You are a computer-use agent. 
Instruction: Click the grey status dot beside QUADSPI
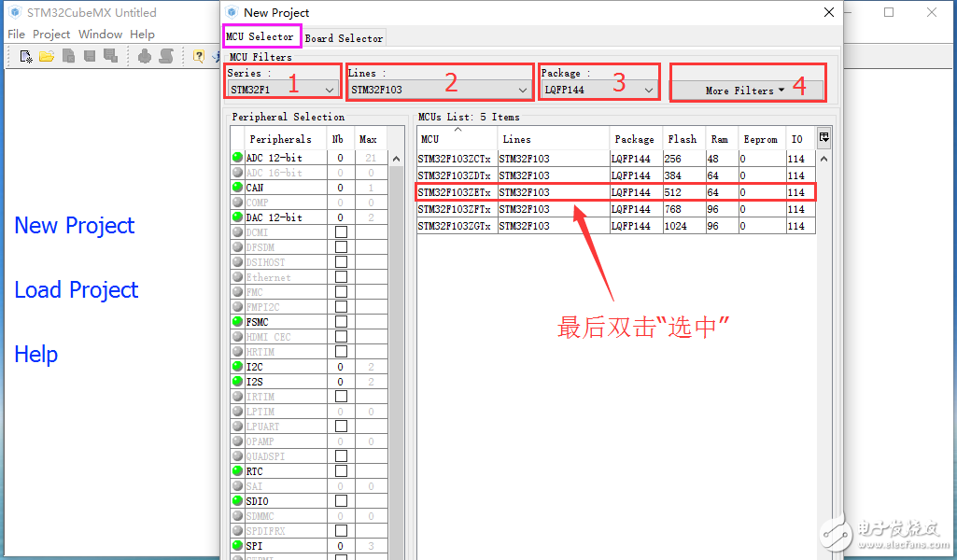[237, 455]
